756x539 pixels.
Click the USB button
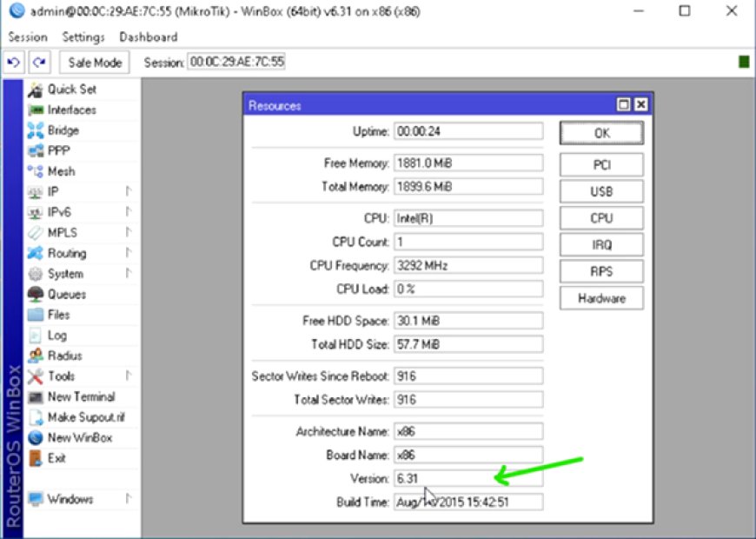pos(601,191)
